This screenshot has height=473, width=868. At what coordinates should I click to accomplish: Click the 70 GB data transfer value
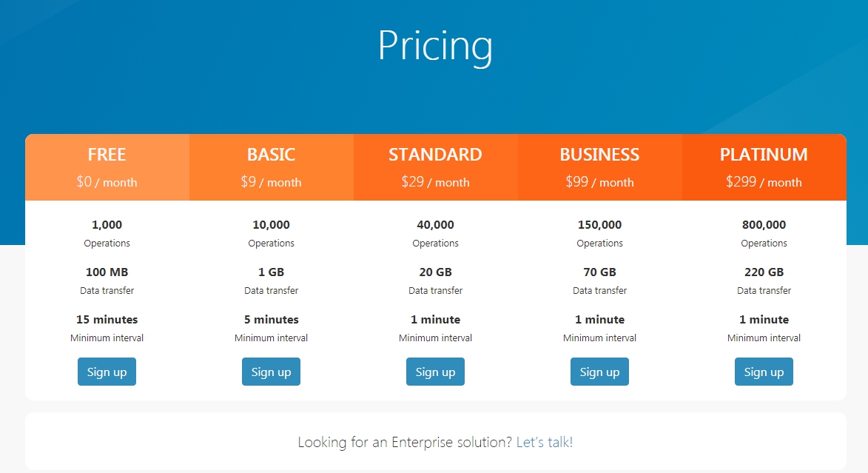coord(599,272)
